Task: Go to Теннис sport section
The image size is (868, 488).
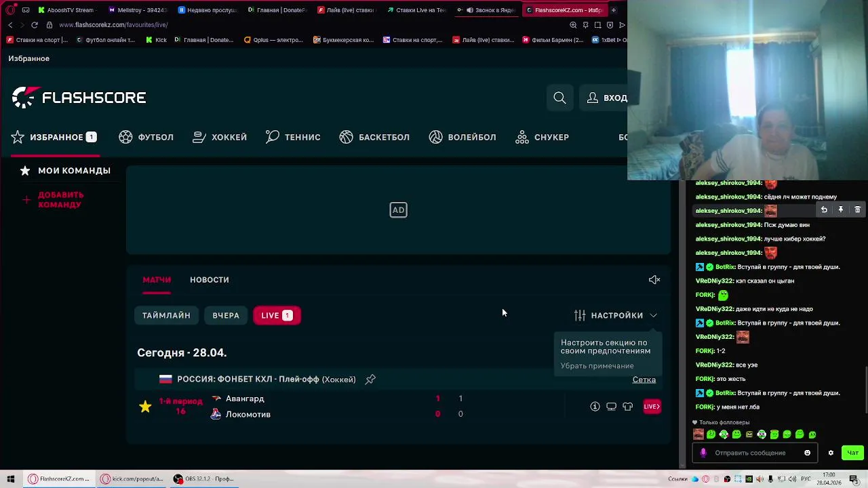Action: (293, 137)
